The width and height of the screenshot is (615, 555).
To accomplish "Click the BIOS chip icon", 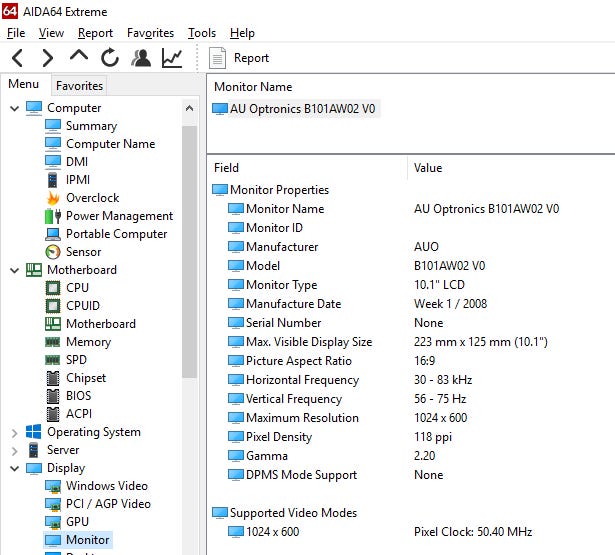I will point(53,396).
